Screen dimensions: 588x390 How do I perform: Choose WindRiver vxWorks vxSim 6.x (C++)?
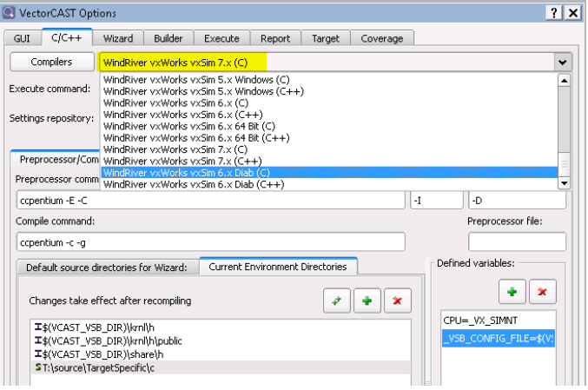point(329,115)
